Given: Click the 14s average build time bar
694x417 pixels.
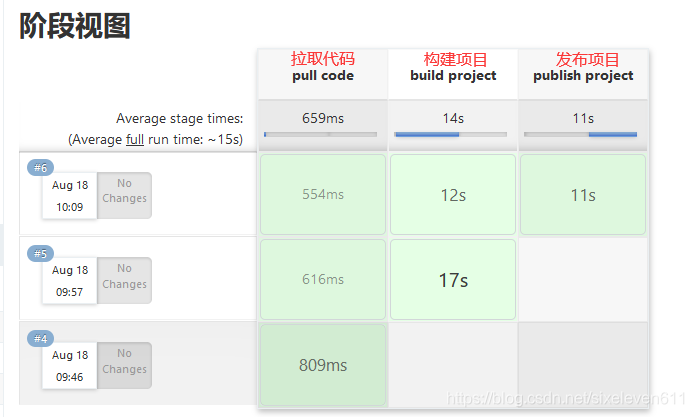Looking at the screenshot, I should click(x=453, y=133).
